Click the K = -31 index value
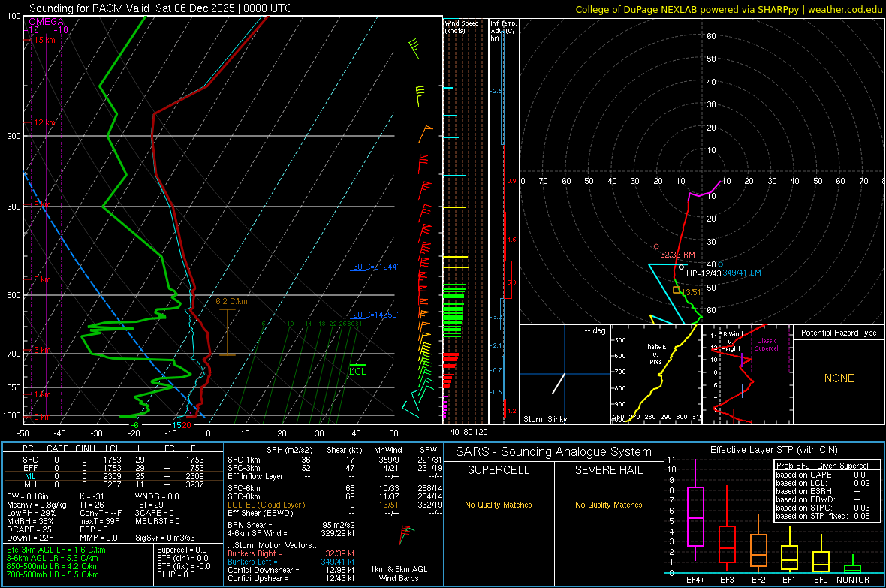The width and height of the screenshot is (886, 588). click(x=92, y=496)
